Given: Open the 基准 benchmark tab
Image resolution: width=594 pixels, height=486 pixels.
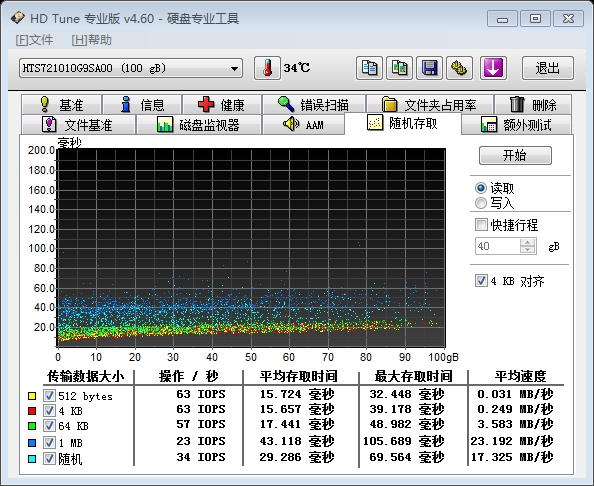Looking at the screenshot, I should (x=62, y=105).
